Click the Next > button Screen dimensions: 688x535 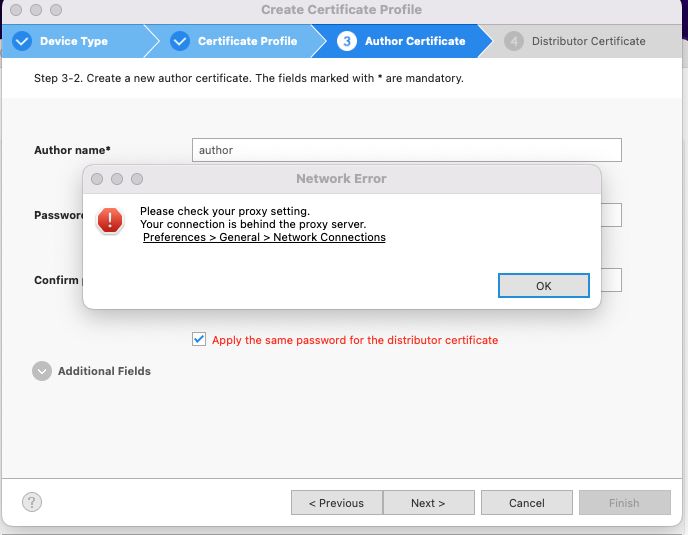point(428,503)
